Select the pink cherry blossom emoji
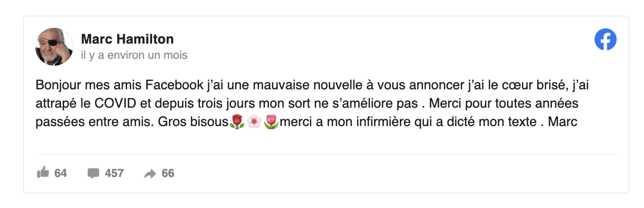644x208 pixels. pos(254,122)
